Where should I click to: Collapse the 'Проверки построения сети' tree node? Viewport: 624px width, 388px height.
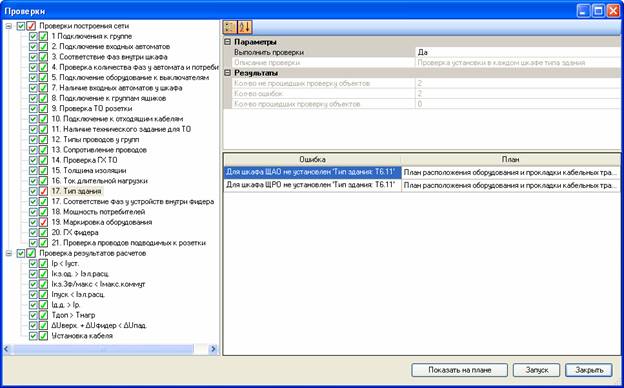[x=8, y=26]
